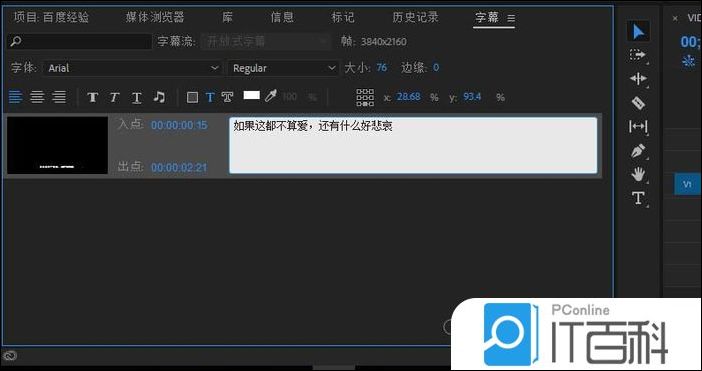Switch to the 库 tab
Screen dimensions: 702x371
(x=227, y=17)
